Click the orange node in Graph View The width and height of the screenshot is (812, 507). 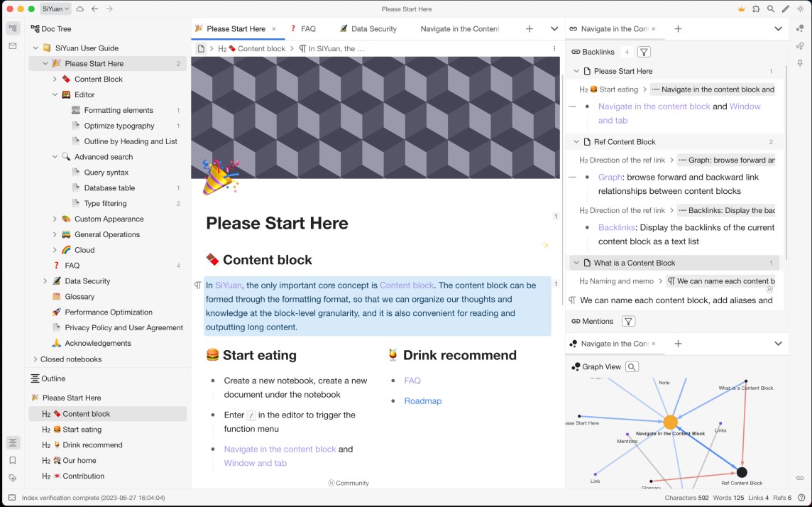click(670, 422)
